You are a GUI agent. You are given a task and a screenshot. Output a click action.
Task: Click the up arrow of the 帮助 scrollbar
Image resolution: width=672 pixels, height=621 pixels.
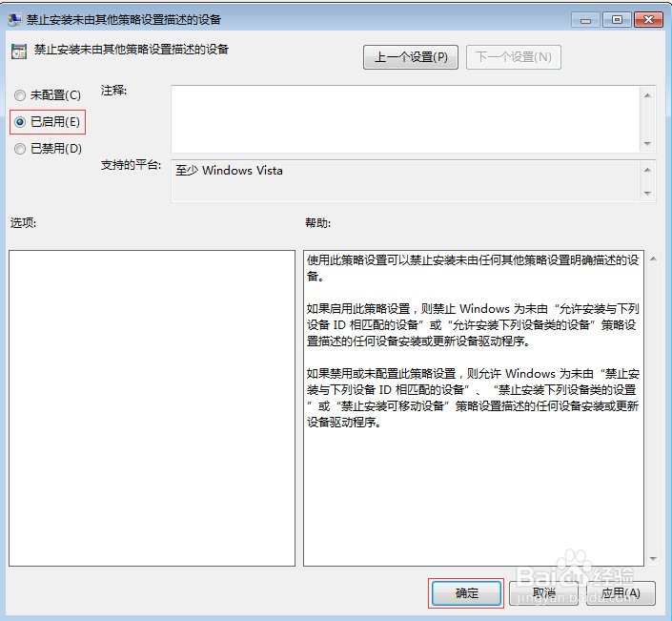[x=653, y=259]
